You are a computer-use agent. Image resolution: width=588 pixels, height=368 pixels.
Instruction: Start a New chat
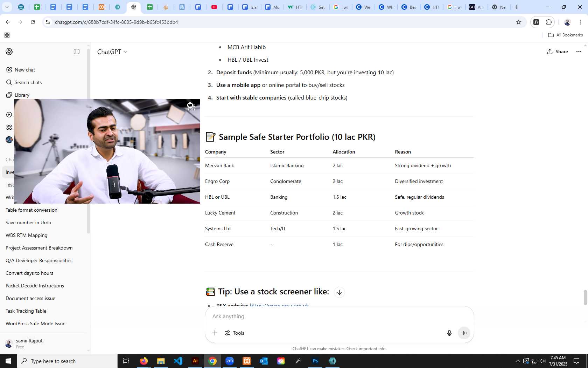(x=21, y=70)
